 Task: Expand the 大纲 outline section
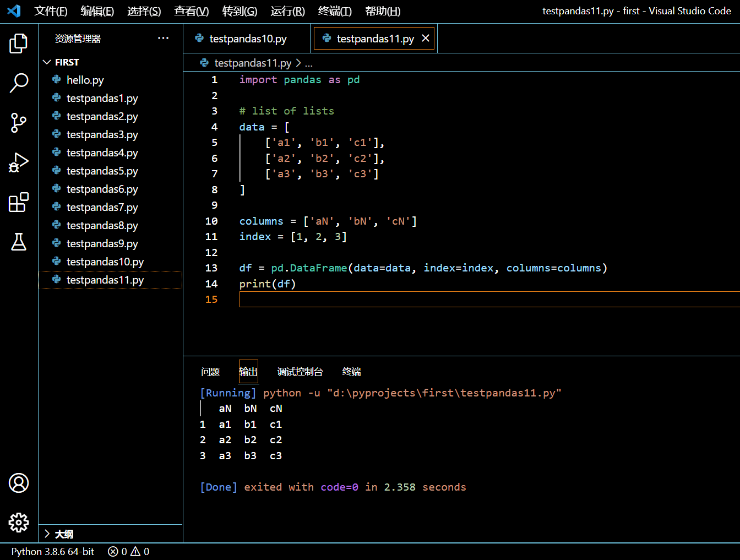click(x=47, y=534)
